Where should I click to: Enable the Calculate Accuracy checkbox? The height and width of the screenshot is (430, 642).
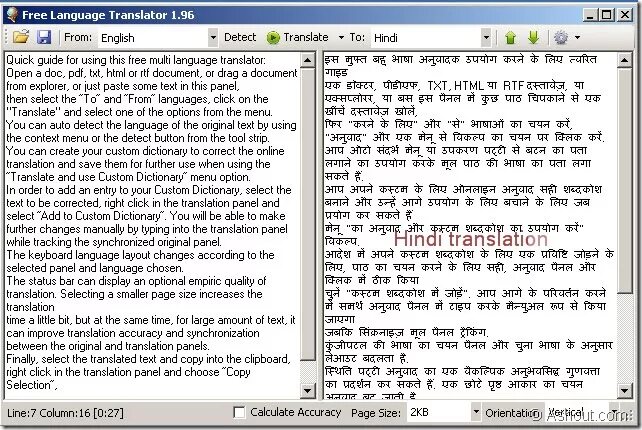pyautogui.click(x=239, y=412)
